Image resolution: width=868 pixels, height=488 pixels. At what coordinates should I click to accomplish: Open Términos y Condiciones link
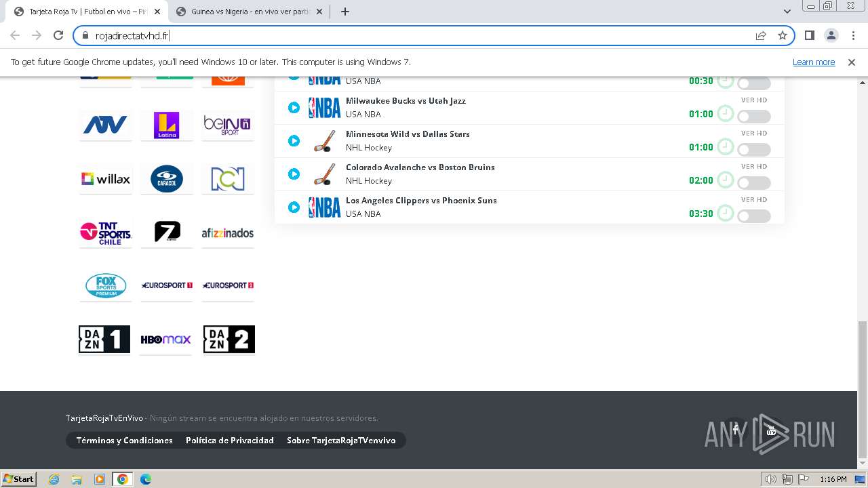125,441
